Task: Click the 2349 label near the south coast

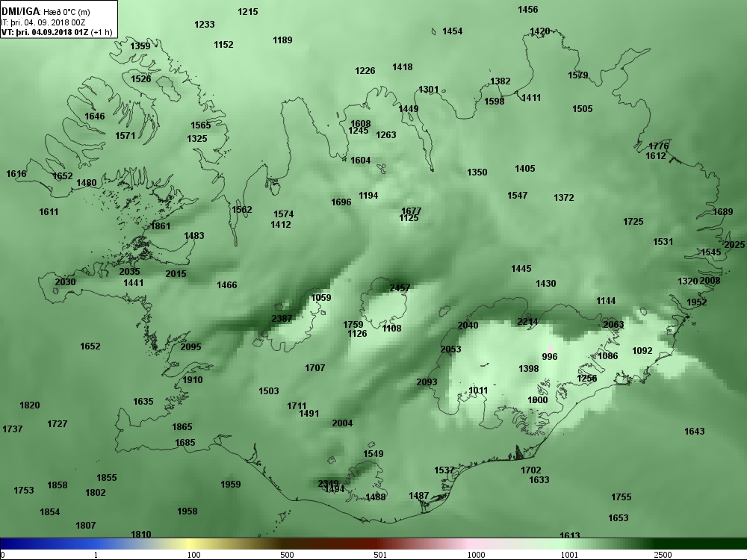Action: [328, 483]
